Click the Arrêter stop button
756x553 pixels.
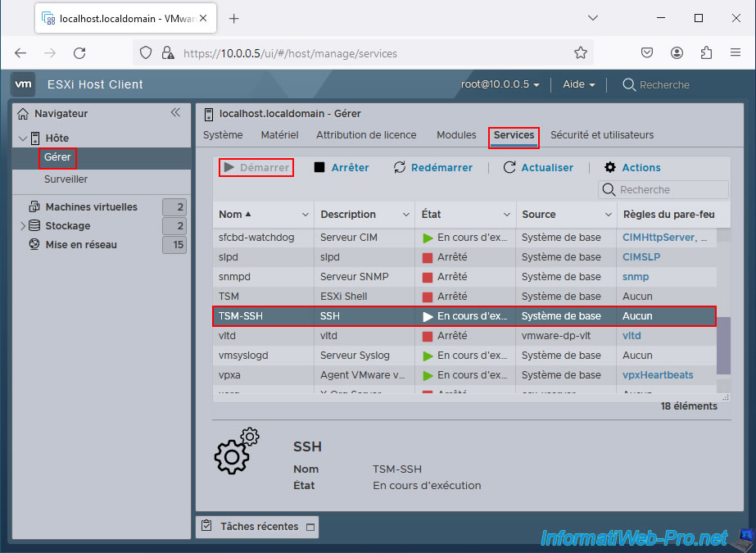coord(342,167)
